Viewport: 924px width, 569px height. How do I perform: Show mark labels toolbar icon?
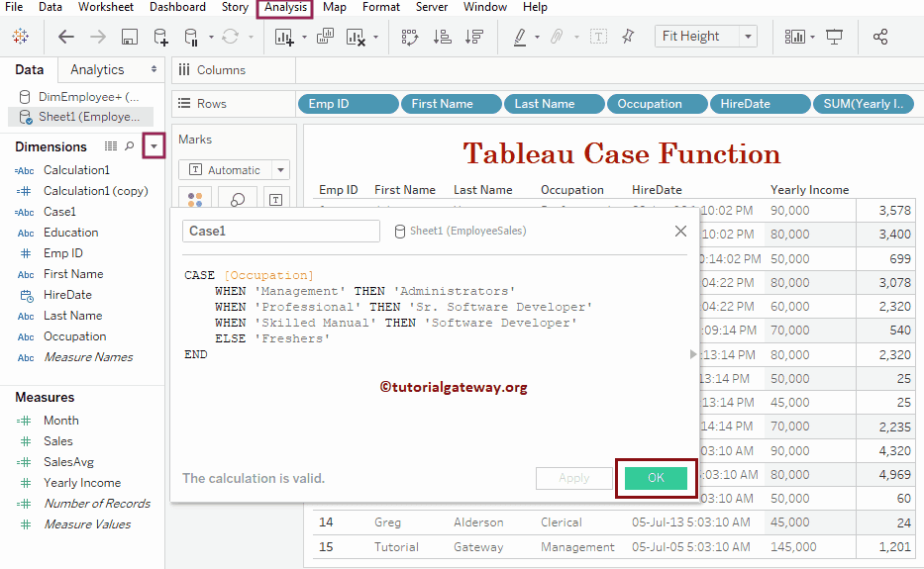pos(598,38)
